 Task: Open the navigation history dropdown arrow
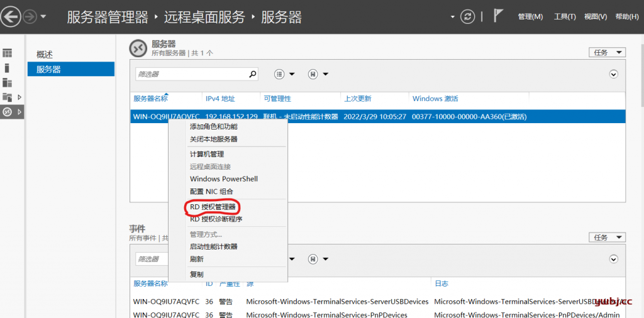(43, 17)
